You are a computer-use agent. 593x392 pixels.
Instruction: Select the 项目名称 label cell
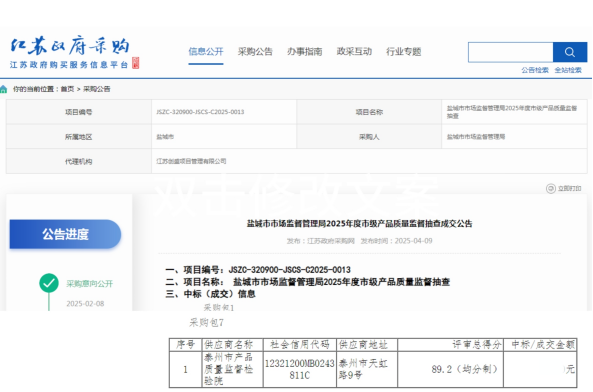pos(369,112)
